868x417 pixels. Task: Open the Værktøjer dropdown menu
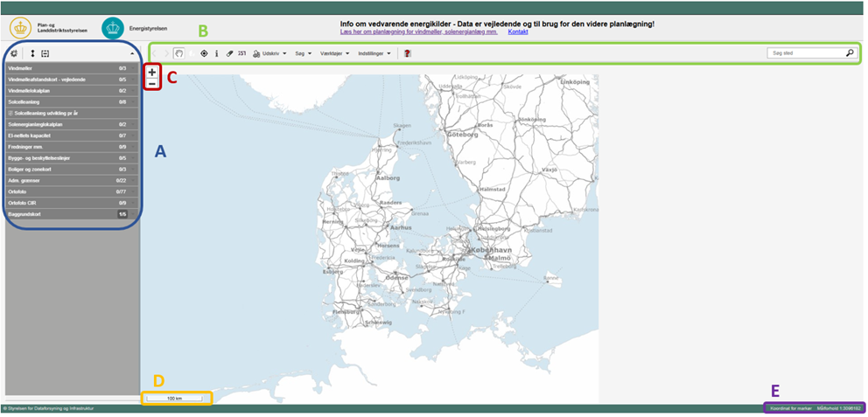click(x=335, y=53)
